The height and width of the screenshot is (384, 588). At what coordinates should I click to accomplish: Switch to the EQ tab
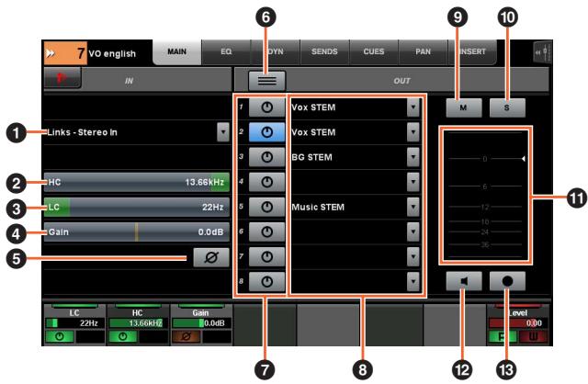pyautogui.click(x=226, y=51)
